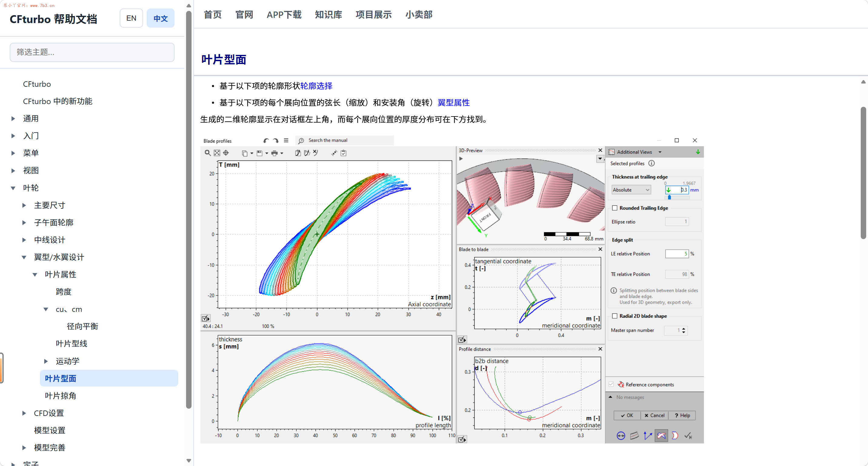Click the clipboard check icon in toolbar

pos(343,153)
